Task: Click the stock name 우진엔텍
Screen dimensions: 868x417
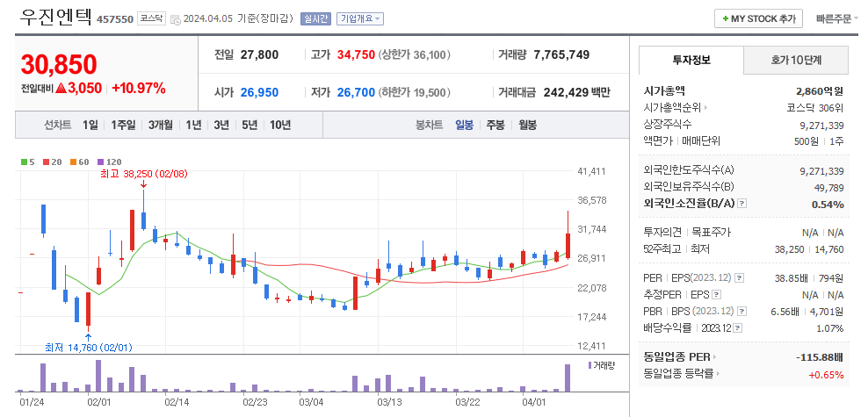Action: (x=56, y=18)
